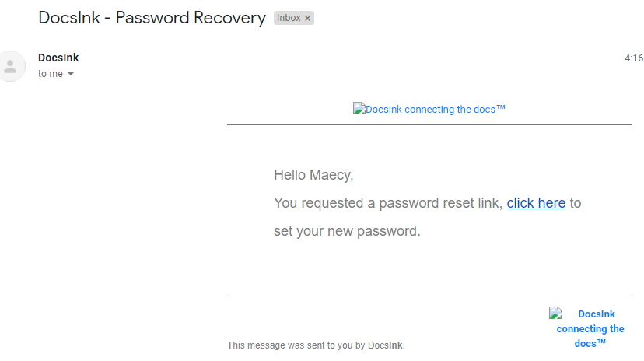
Task: Click broken image icon in the footer logo
Action: coord(555,314)
